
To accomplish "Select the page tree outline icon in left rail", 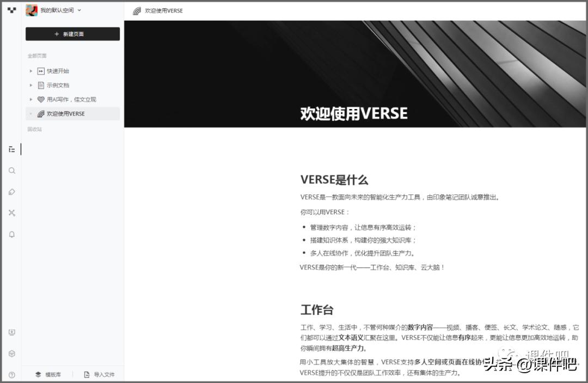I will 12,149.
